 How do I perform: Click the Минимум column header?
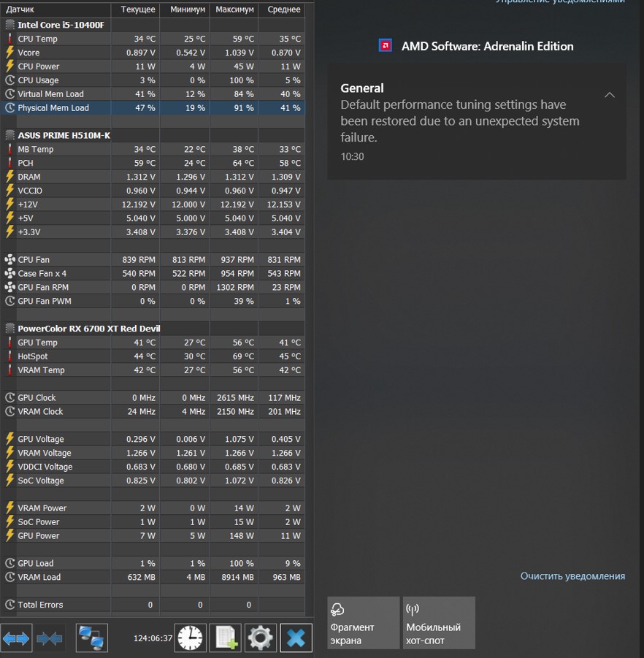[185, 9]
